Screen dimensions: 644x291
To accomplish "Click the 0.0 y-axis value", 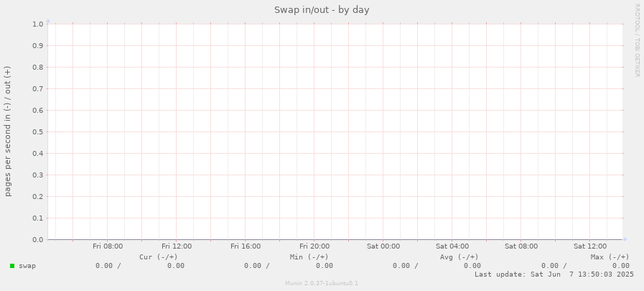I will 38,239.
